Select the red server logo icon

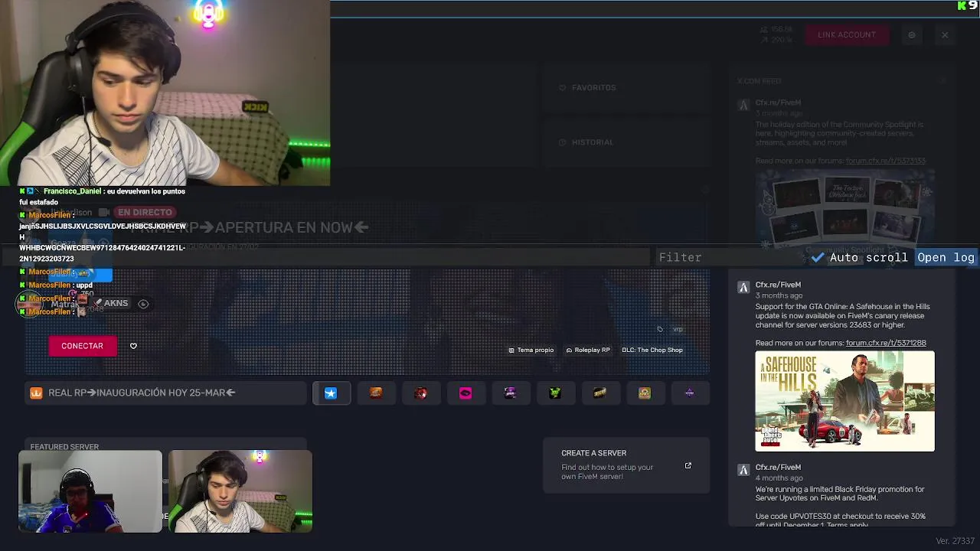click(x=420, y=393)
